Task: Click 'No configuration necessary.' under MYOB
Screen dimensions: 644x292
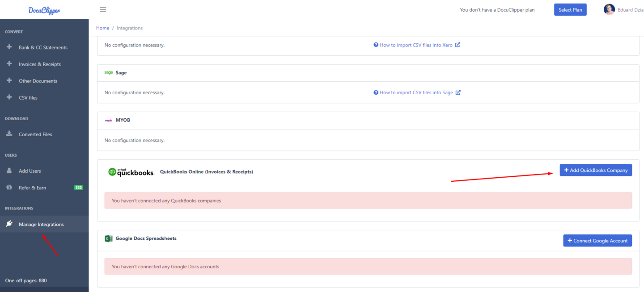Action: tap(135, 140)
